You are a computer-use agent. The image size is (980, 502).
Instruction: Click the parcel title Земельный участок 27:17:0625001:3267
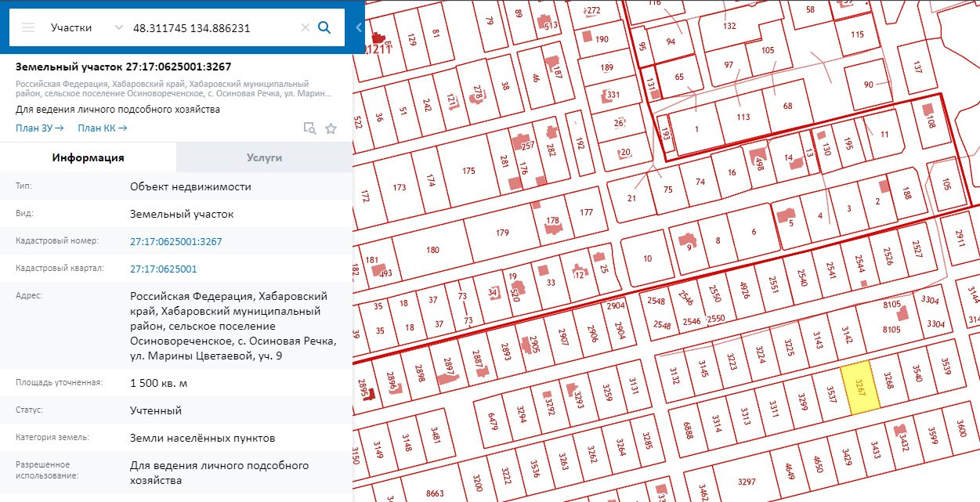click(123, 67)
